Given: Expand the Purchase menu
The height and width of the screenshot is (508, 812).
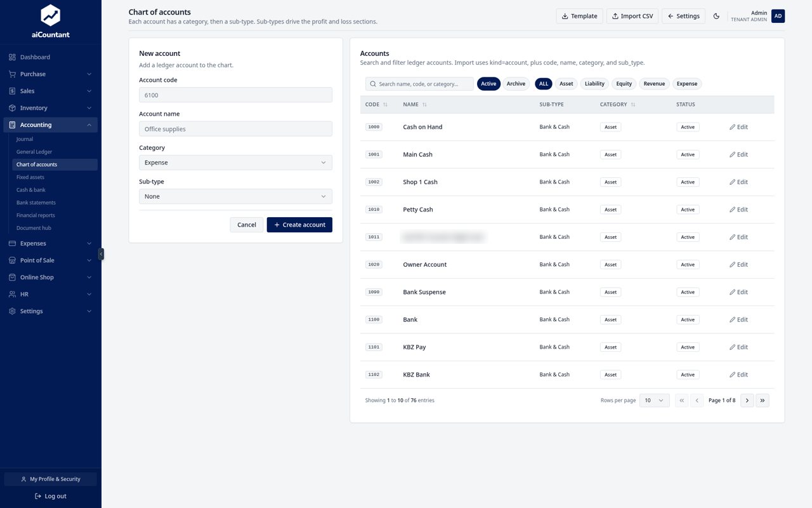Looking at the screenshot, I should (x=51, y=74).
